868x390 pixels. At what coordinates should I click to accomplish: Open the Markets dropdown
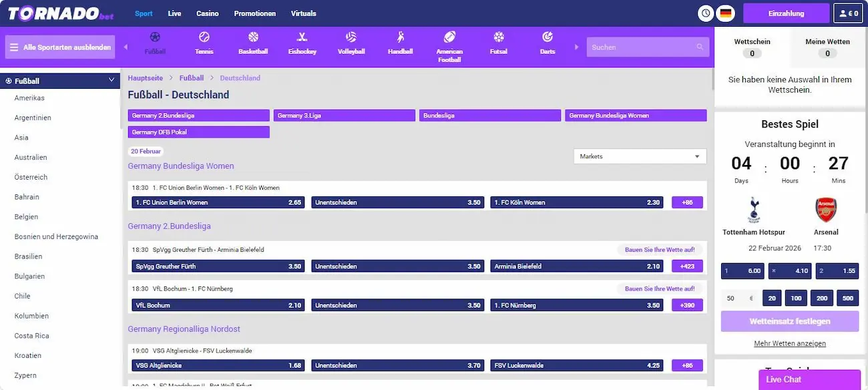pyautogui.click(x=640, y=156)
